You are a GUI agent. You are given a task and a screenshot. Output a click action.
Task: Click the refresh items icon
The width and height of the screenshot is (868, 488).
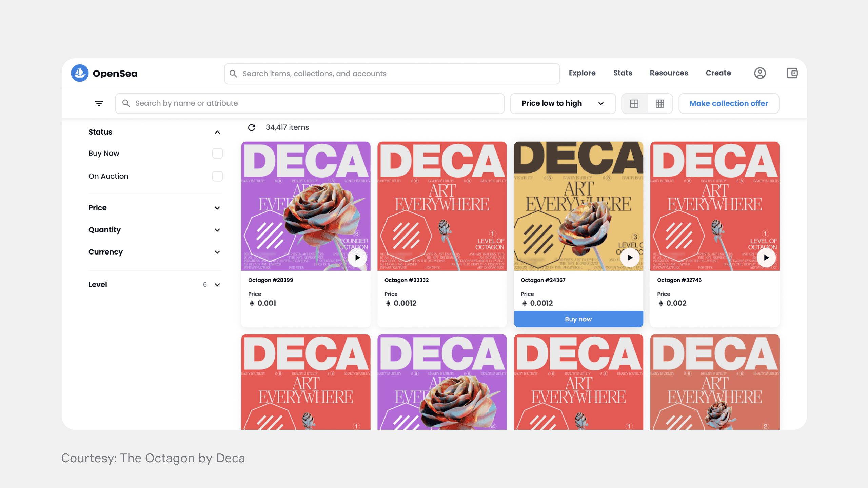252,127
